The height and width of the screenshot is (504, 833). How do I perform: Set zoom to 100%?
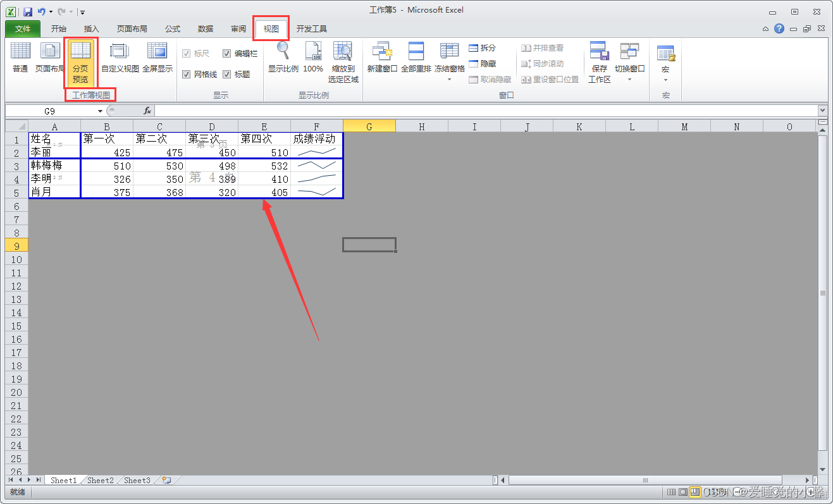click(313, 58)
